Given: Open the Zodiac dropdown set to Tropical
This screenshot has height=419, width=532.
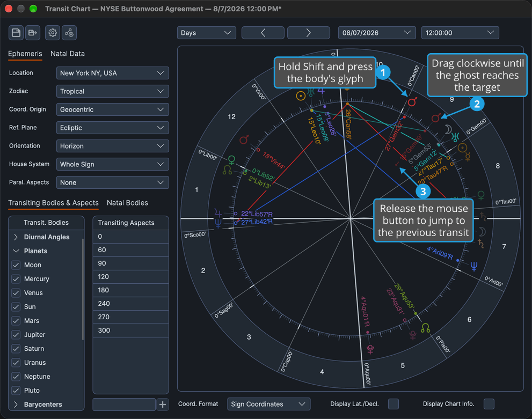Looking at the screenshot, I should (113, 92).
